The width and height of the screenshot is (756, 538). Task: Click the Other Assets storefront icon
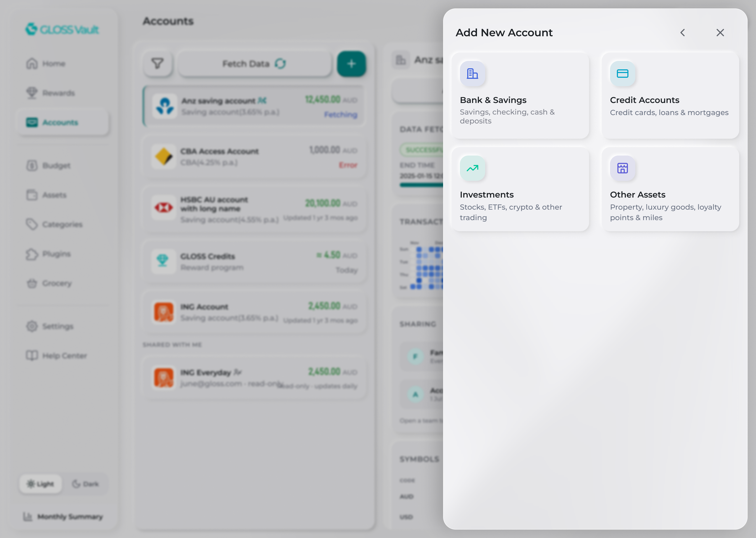623,168
